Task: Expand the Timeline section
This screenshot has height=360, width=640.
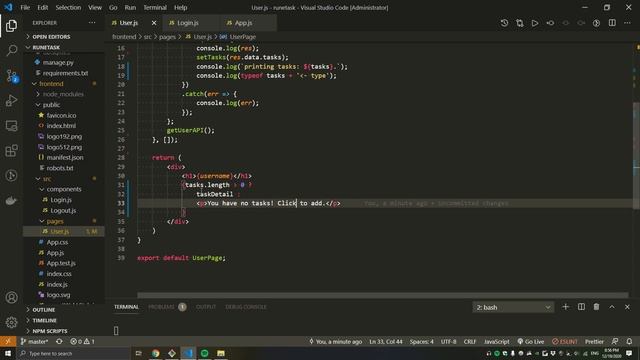Action: [44, 320]
